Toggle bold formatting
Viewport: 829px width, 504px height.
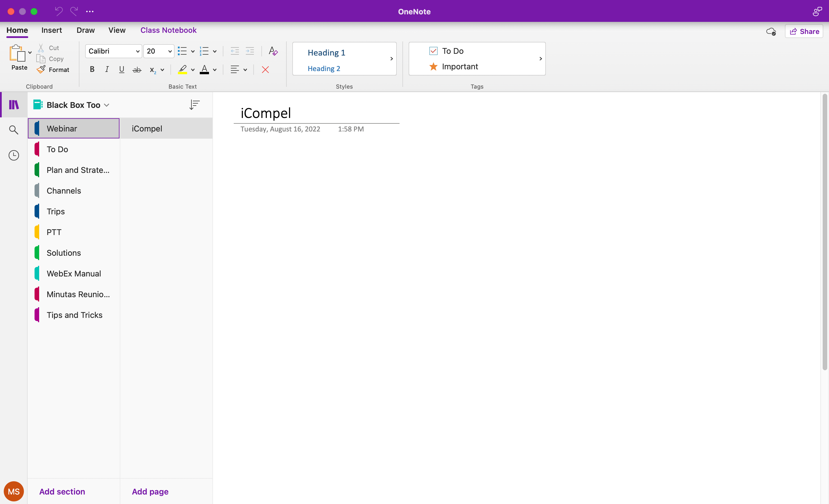click(92, 70)
